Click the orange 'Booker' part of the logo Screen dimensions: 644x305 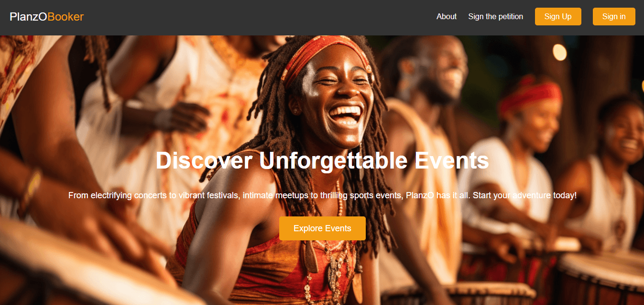click(x=66, y=17)
